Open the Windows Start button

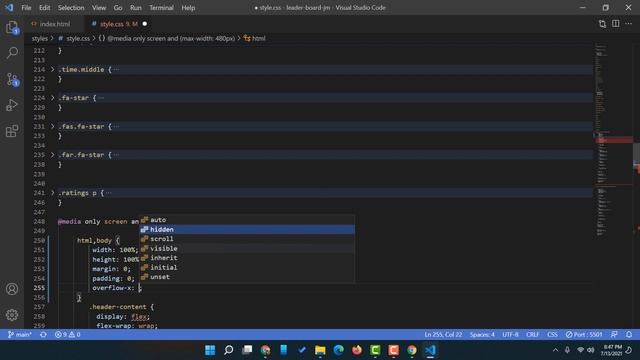click(210, 350)
